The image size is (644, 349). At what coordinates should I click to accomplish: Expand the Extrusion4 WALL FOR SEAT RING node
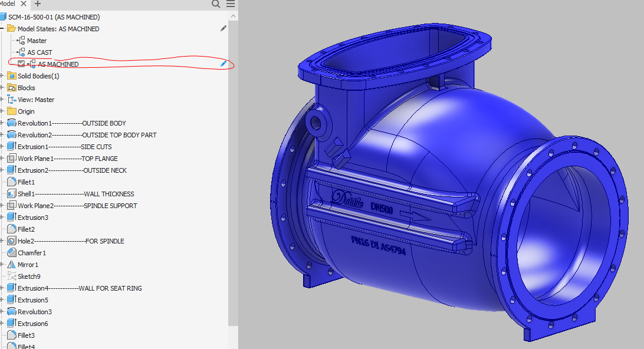pos(2,288)
